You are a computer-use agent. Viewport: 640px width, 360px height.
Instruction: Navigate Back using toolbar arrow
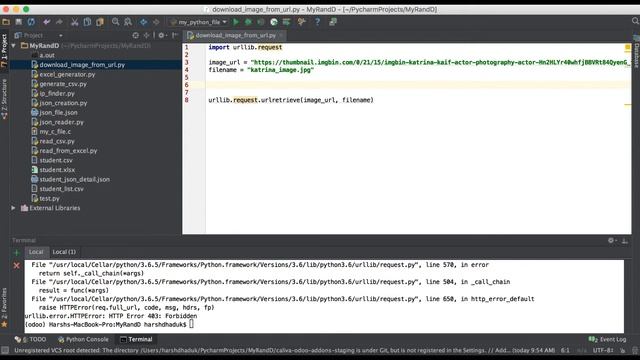[144, 22]
